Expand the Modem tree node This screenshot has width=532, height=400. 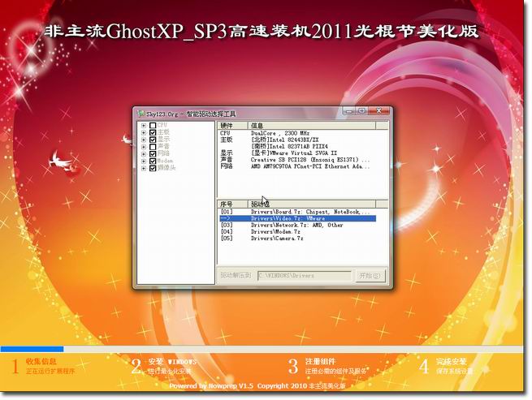tap(144, 161)
